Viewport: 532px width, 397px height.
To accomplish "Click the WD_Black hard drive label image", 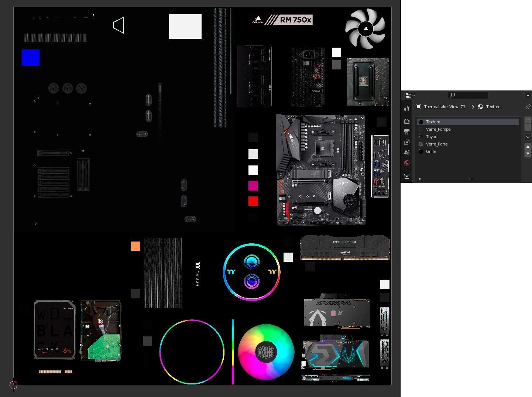I will [x=55, y=329].
